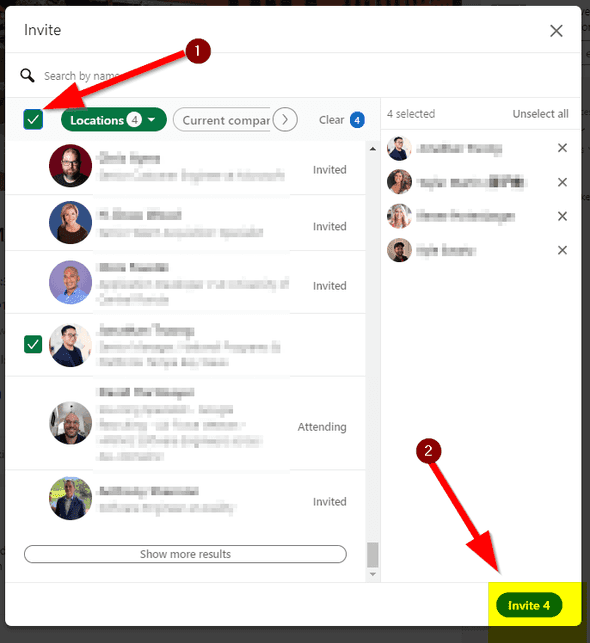Click the round right-arrow to show more filters
The height and width of the screenshot is (643, 590).
[285, 119]
